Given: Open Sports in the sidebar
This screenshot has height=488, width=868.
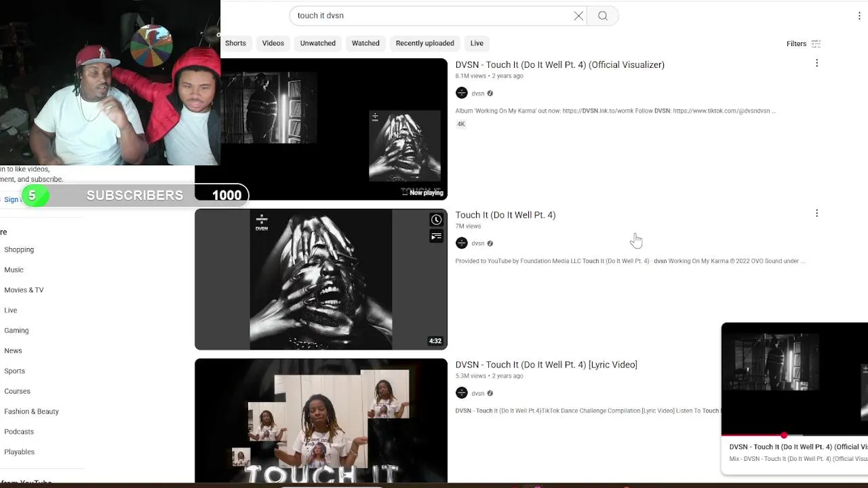Looking at the screenshot, I should click(x=14, y=371).
